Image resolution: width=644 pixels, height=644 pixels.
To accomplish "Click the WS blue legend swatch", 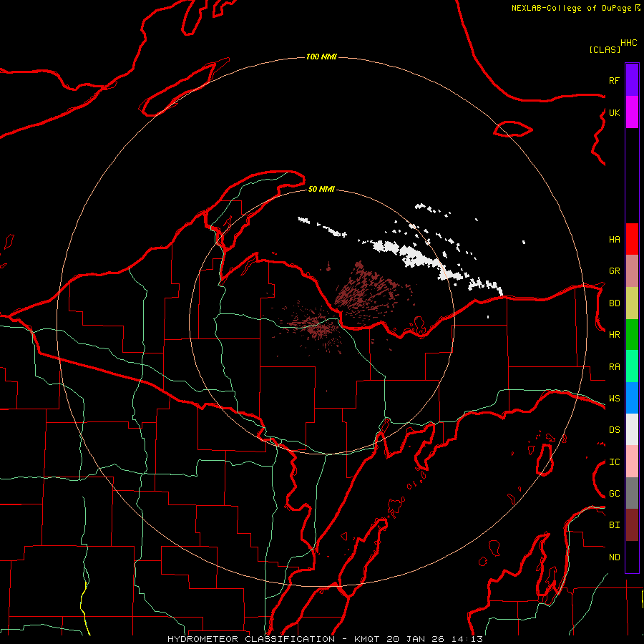I will [632, 398].
